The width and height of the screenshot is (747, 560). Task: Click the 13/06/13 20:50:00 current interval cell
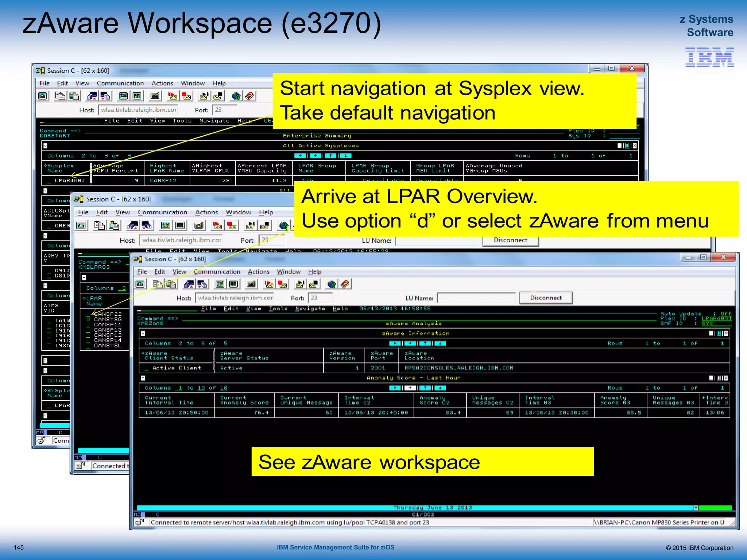(x=177, y=413)
